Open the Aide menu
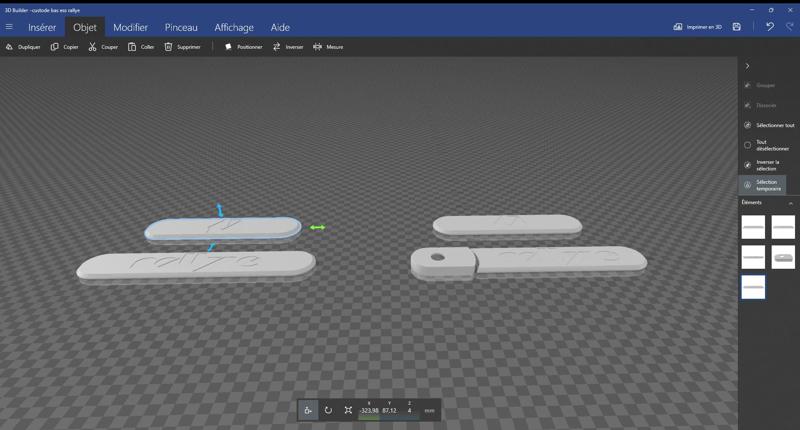Viewport: 800px width, 430px height. (280, 28)
